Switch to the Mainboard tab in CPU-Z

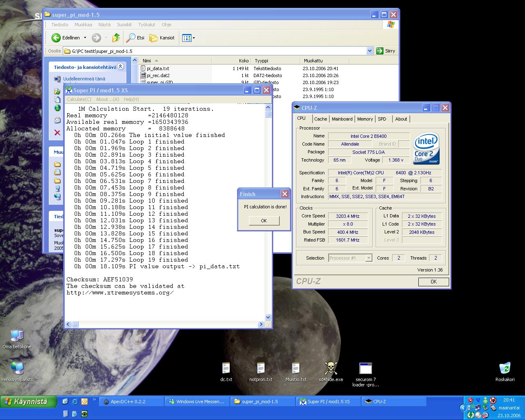pos(342,119)
